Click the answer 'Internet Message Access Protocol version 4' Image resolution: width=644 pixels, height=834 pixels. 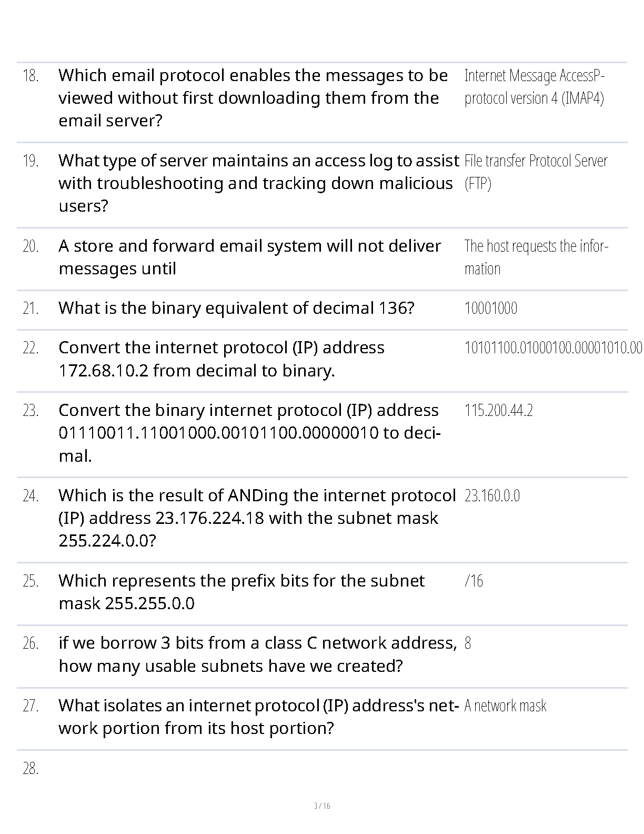click(x=534, y=87)
